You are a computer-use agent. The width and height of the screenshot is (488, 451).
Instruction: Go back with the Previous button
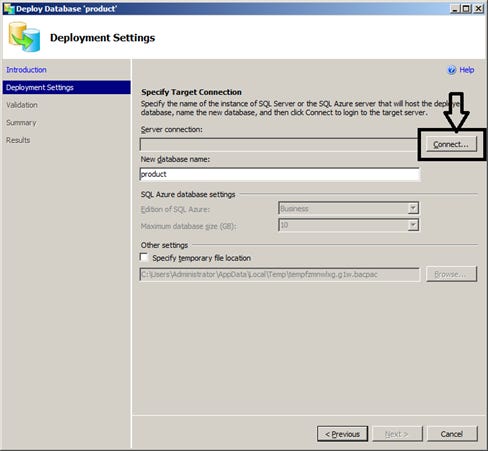point(342,434)
